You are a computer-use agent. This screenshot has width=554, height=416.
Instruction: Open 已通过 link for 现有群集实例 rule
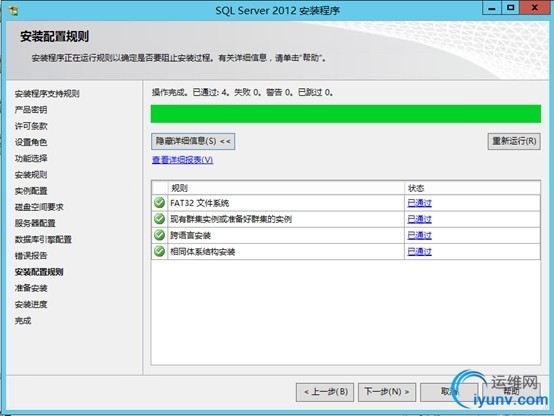pos(419,219)
